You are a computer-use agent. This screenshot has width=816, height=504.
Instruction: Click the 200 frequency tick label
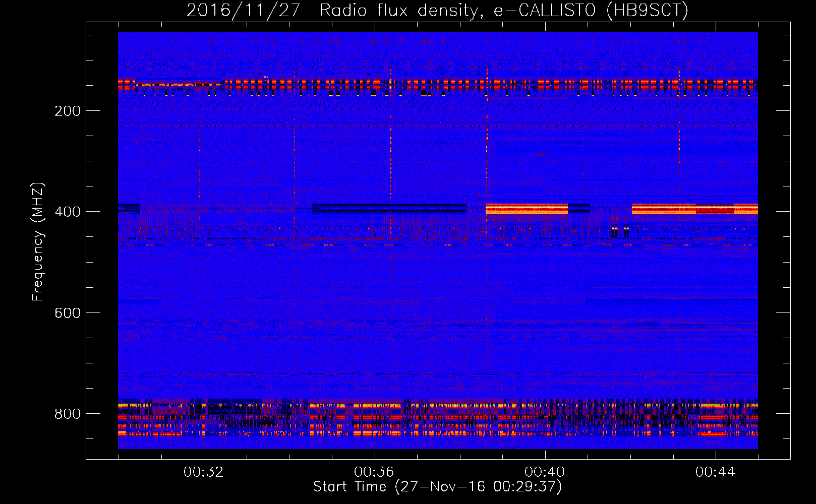coord(68,111)
